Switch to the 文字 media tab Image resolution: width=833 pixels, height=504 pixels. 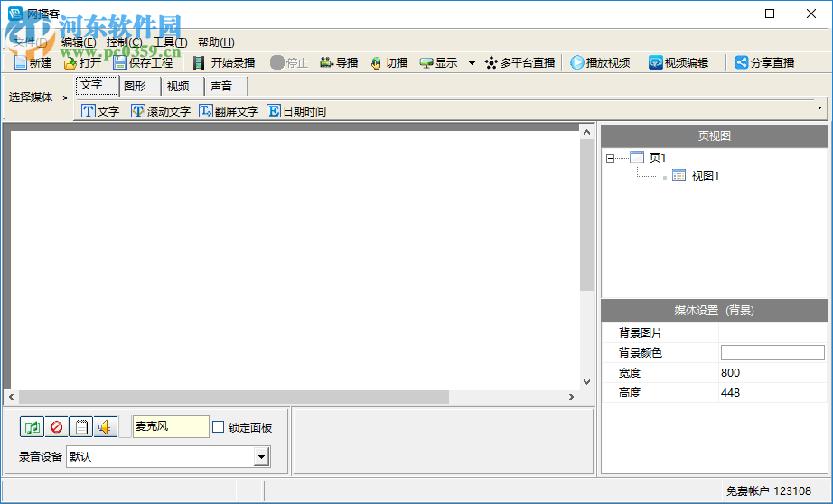coord(97,86)
